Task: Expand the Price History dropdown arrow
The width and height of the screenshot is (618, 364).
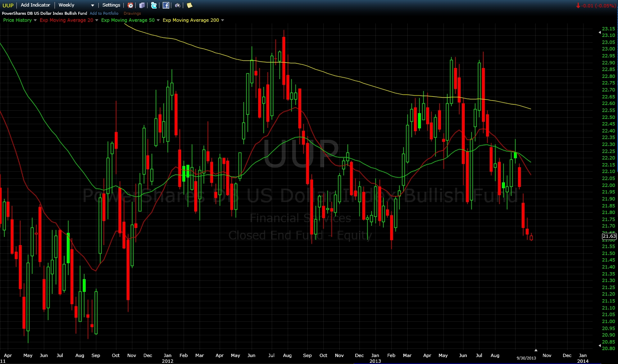Action: (35, 20)
